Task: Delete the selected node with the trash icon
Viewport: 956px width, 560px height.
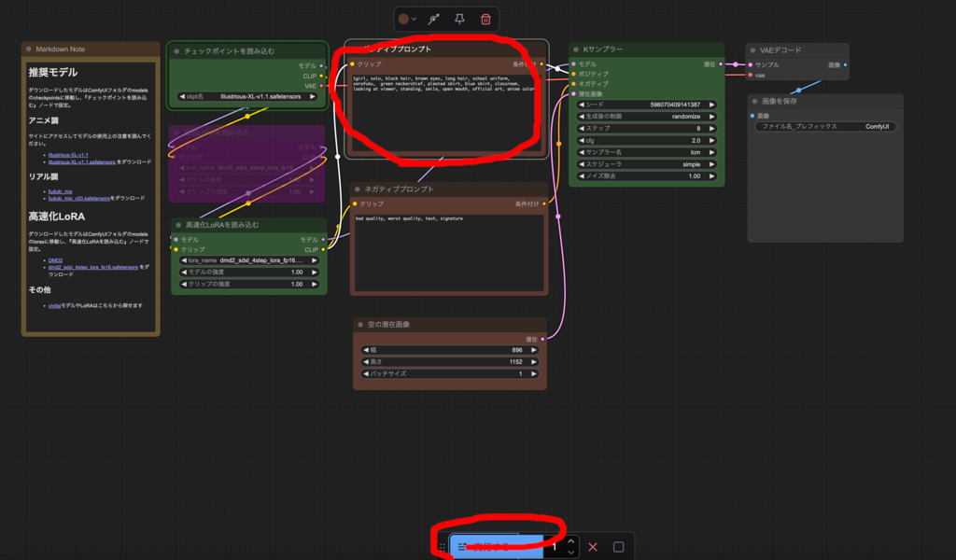Action: click(x=485, y=19)
